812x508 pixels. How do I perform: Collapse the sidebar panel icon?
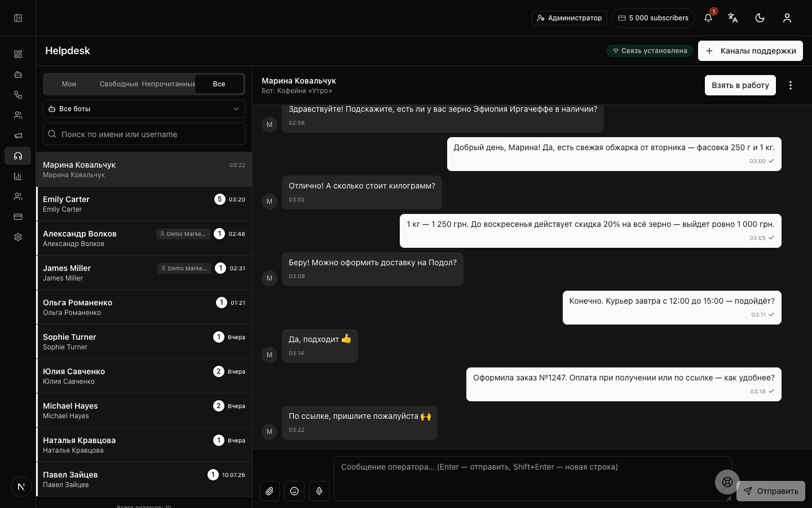click(18, 18)
